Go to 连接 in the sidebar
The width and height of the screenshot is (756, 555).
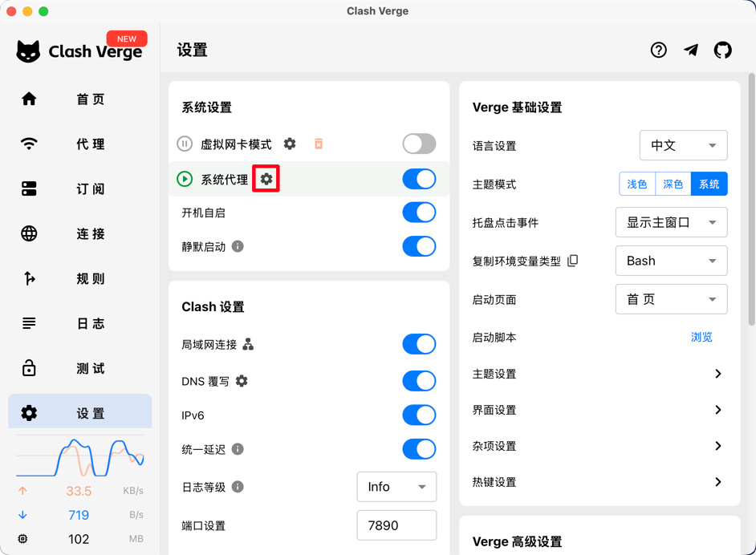80,233
